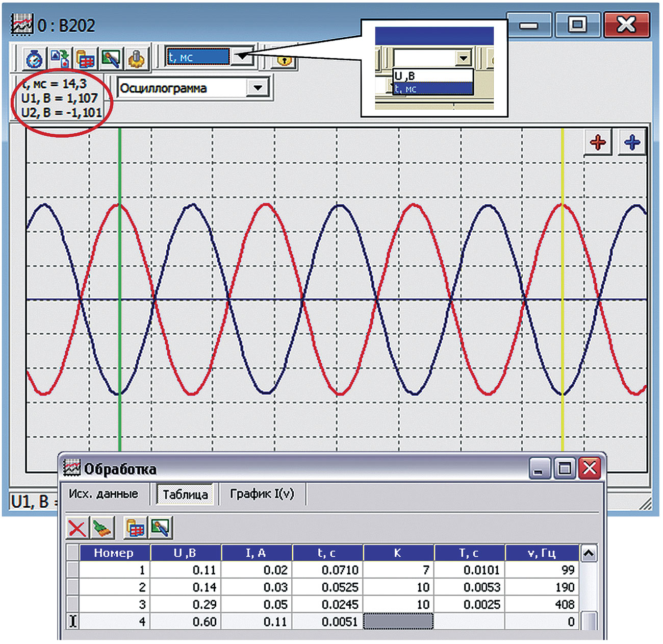The height and width of the screenshot is (644, 663).
Task: Select 'U ,B' option in the callout list
Action: pos(432,76)
